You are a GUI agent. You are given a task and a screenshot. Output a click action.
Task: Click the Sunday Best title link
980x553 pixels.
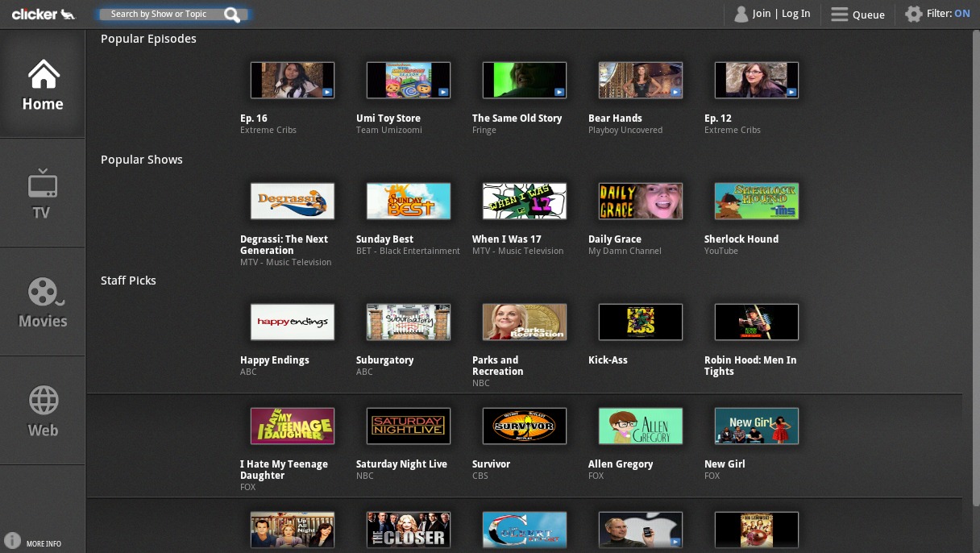(x=384, y=239)
